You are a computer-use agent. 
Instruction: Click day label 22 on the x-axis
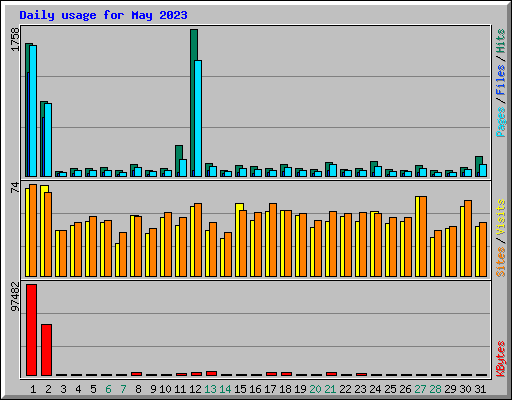click(x=345, y=389)
